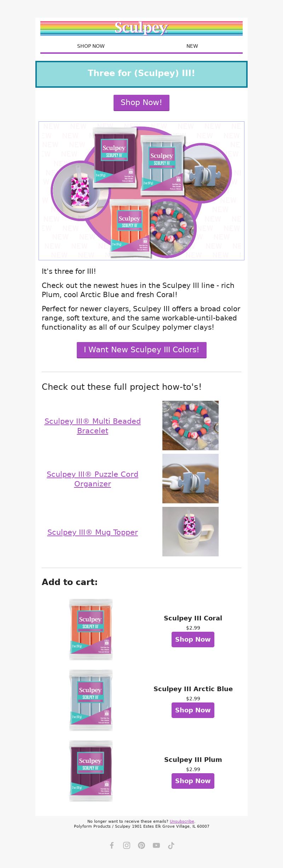Screen dimensions: 283x868
Task: Click the Plum clay package image
Action: coord(91,771)
